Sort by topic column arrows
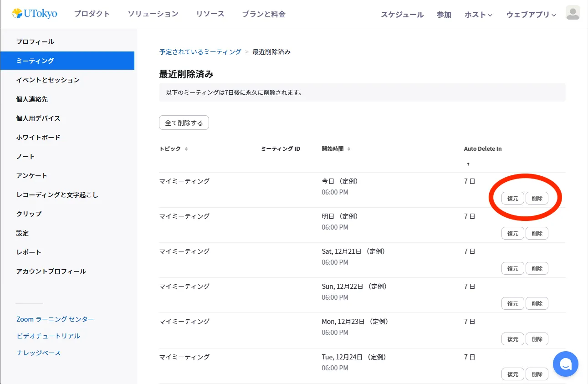This screenshot has width=588, height=384. [x=186, y=149]
